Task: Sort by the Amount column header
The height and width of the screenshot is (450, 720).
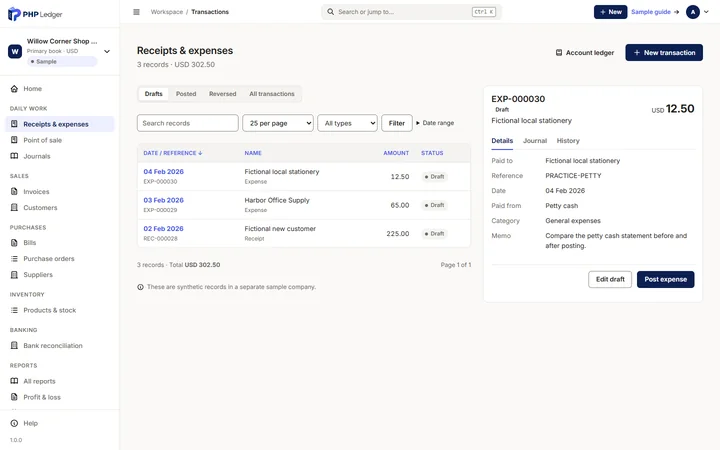Action: pyautogui.click(x=396, y=153)
